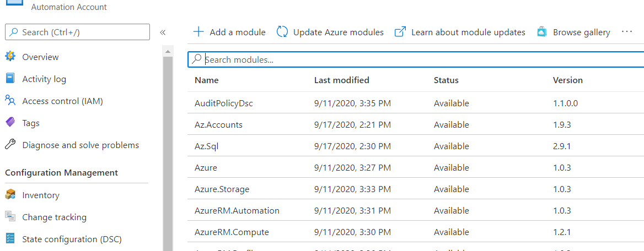The width and height of the screenshot is (644, 251).
Task: Click Available status of AuditPolicyDsc row
Action: tap(452, 103)
